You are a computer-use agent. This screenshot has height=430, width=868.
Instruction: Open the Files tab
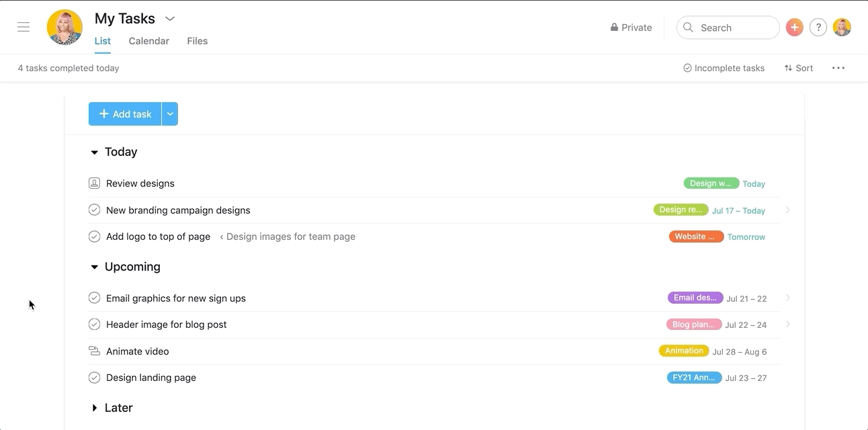pos(197,41)
